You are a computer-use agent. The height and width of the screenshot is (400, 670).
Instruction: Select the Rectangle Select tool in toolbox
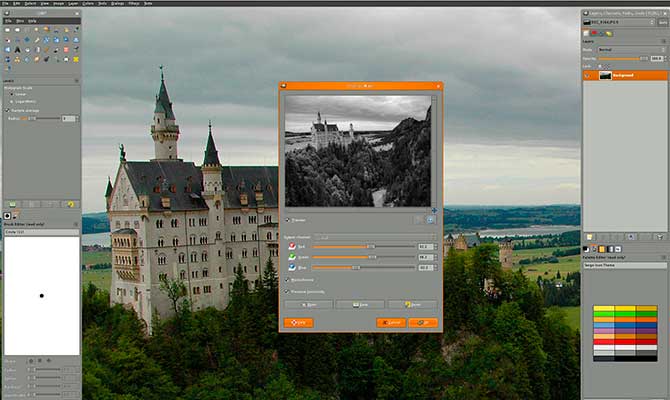tap(7, 30)
